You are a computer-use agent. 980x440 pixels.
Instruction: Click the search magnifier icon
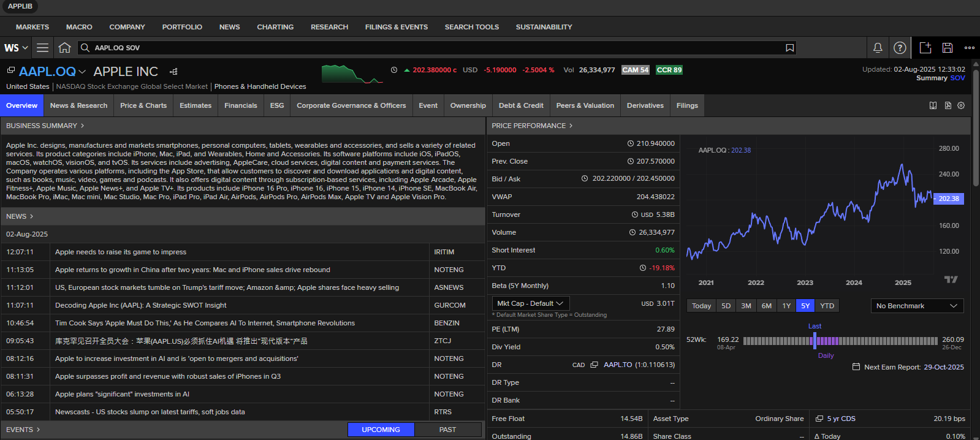pos(86,48)
